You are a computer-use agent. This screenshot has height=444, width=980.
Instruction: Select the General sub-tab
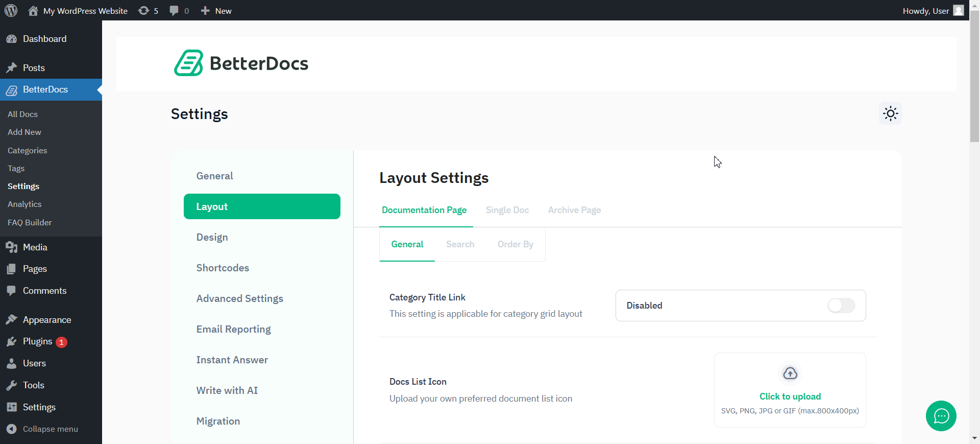coord(407,244)
